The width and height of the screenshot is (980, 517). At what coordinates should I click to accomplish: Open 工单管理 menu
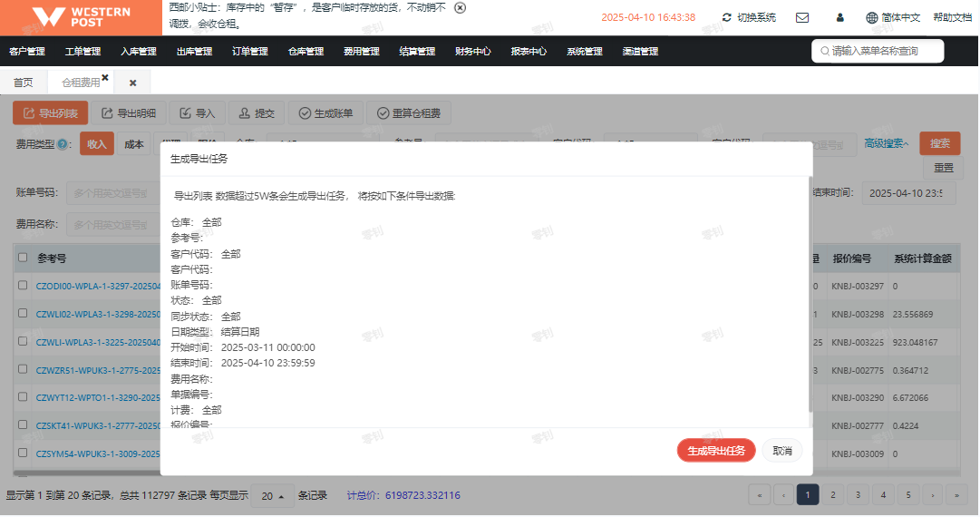click(x=82, y=52)
